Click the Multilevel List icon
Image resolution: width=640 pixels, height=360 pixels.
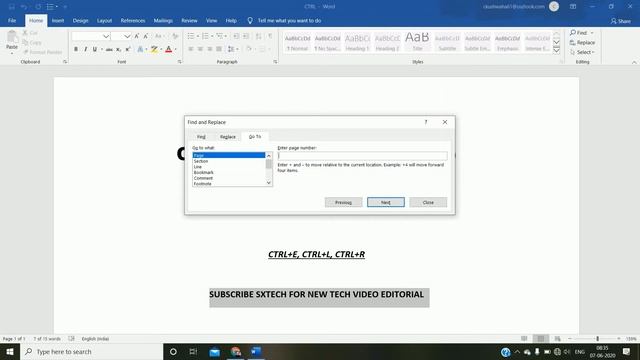220,36
